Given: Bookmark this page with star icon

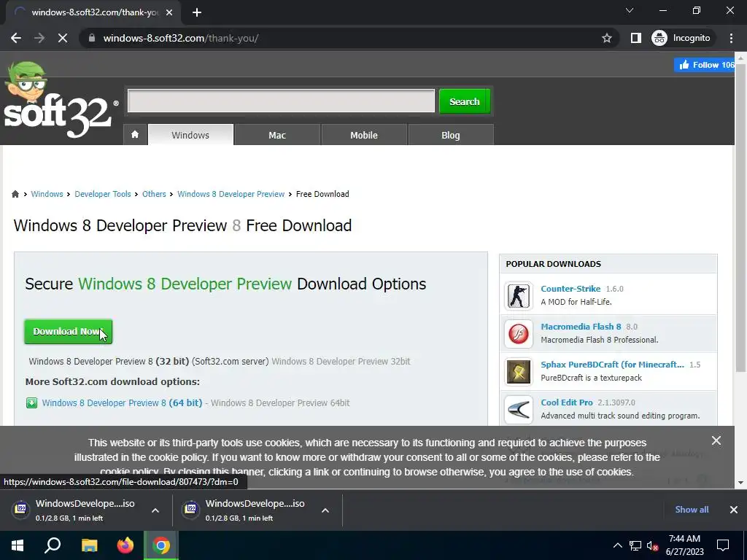Looking at the screenshot, I should [x=606, y=38].
